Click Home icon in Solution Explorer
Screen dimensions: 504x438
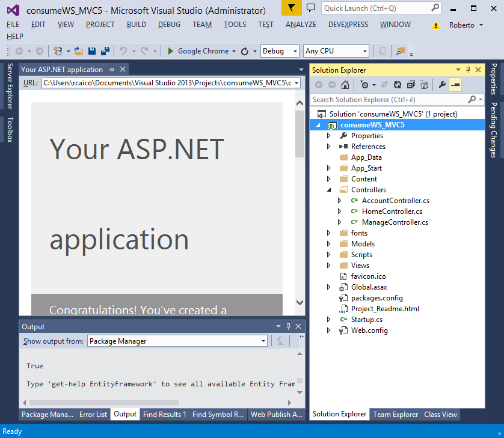point(345,85)
